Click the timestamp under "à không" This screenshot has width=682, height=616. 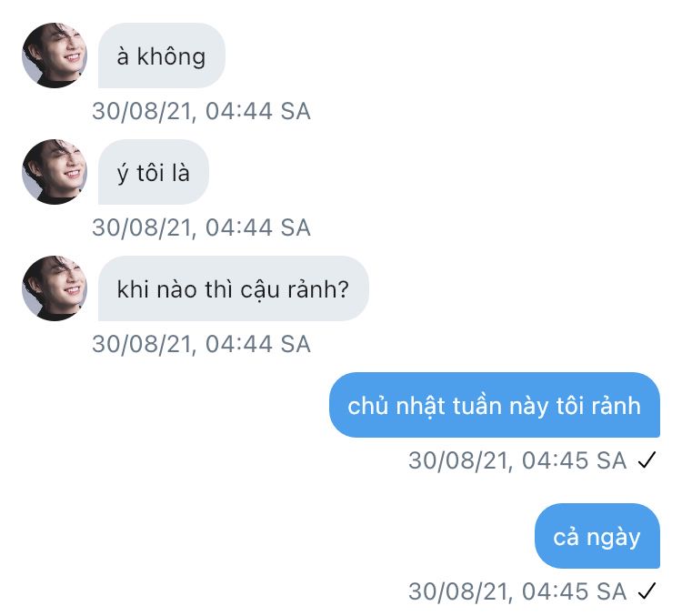(x=201, y=112)
